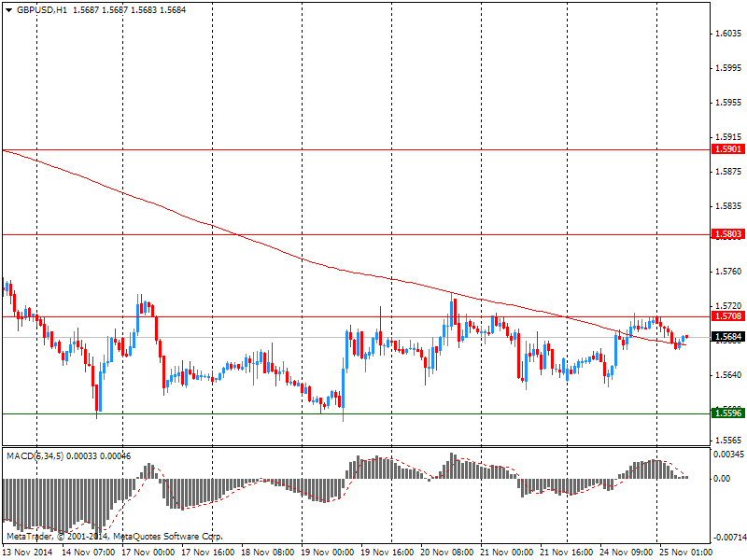Click the 1.5640 price axis value
747x560 pixels.
[x=728, y=375]
